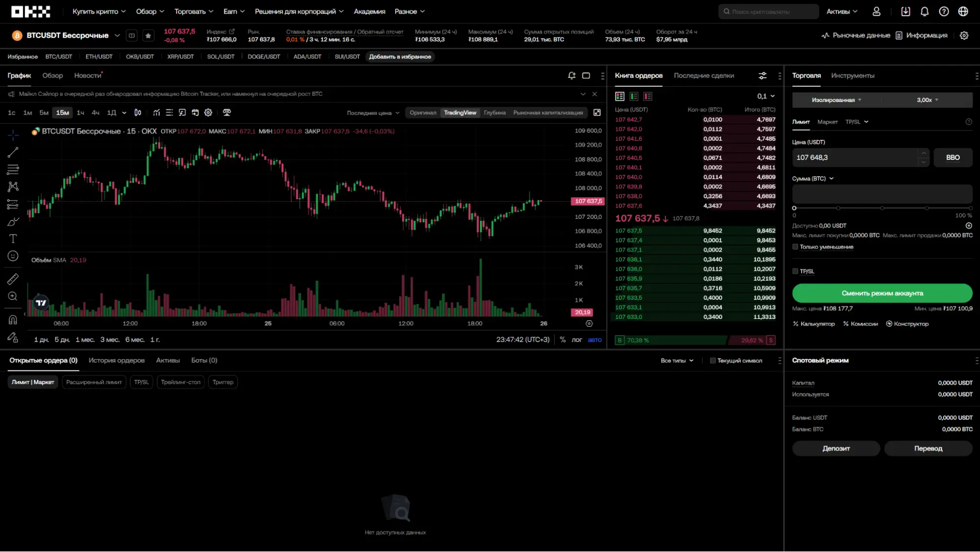Open order book settings sliders icon
The width and height of the screenshot is (980, 552).
click(x=762, y=76)
